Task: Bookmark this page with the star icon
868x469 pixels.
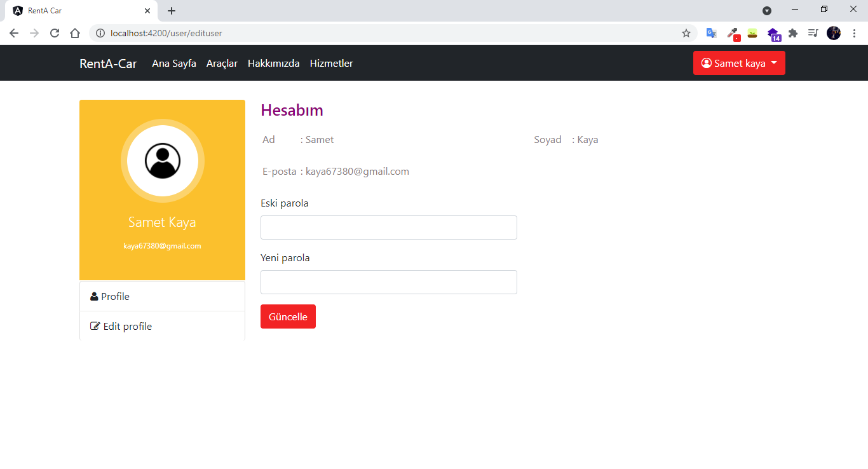Action: coord(686,33)
